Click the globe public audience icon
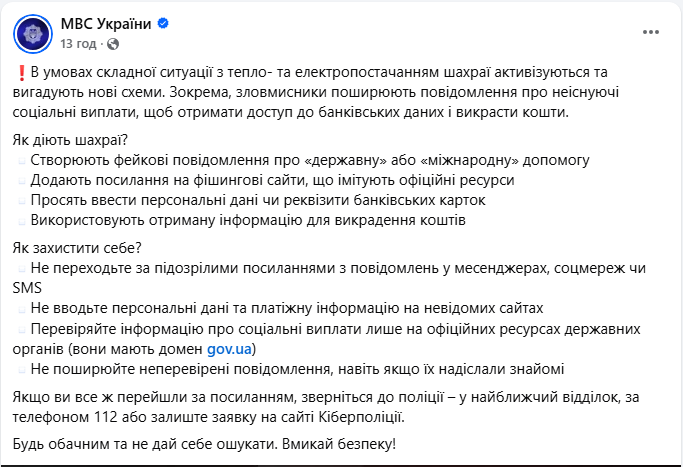 111,44
